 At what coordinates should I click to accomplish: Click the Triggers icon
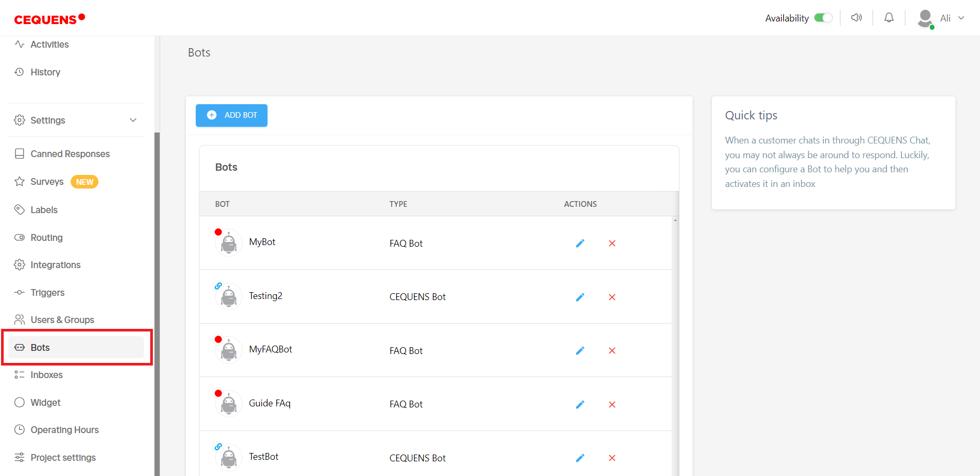click(x=19, y=292)
